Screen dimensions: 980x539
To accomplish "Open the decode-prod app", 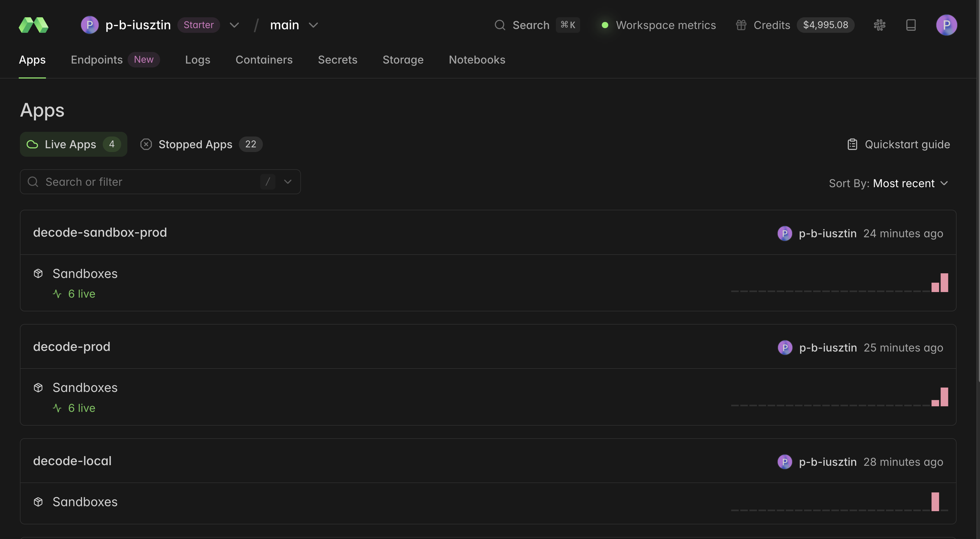I will 71,347.
